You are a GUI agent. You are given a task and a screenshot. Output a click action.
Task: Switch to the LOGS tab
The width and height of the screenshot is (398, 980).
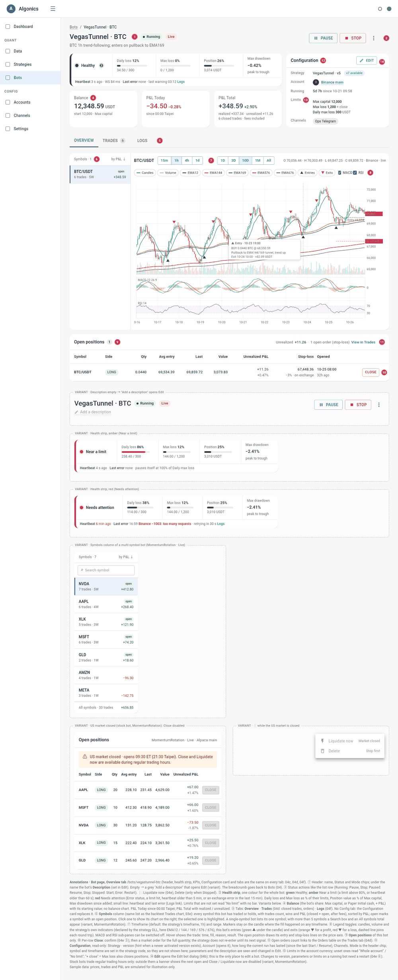(142, 141)
